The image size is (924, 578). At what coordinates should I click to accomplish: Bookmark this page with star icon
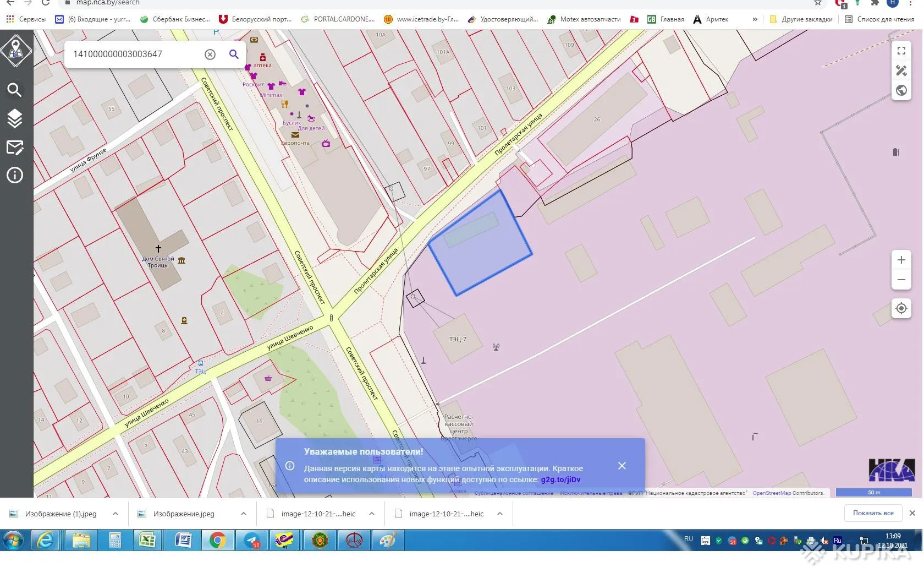point(818,3)
